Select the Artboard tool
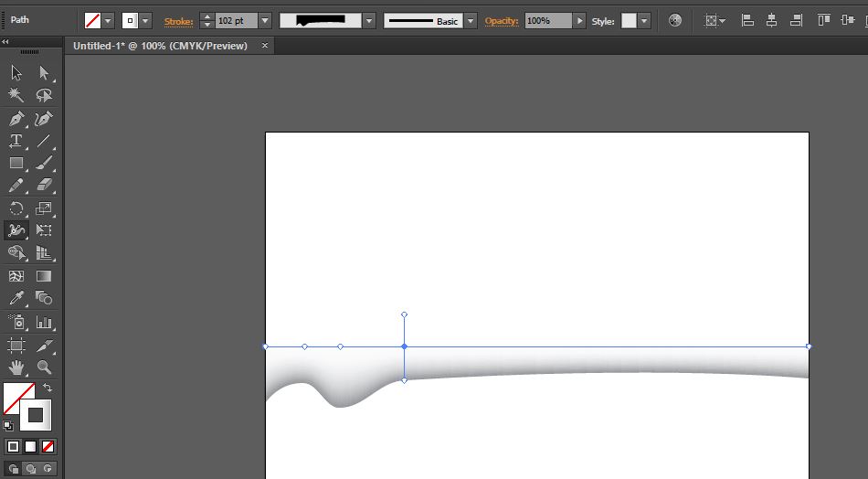Viewport: 868px width, 479px height. coord(16,346)
